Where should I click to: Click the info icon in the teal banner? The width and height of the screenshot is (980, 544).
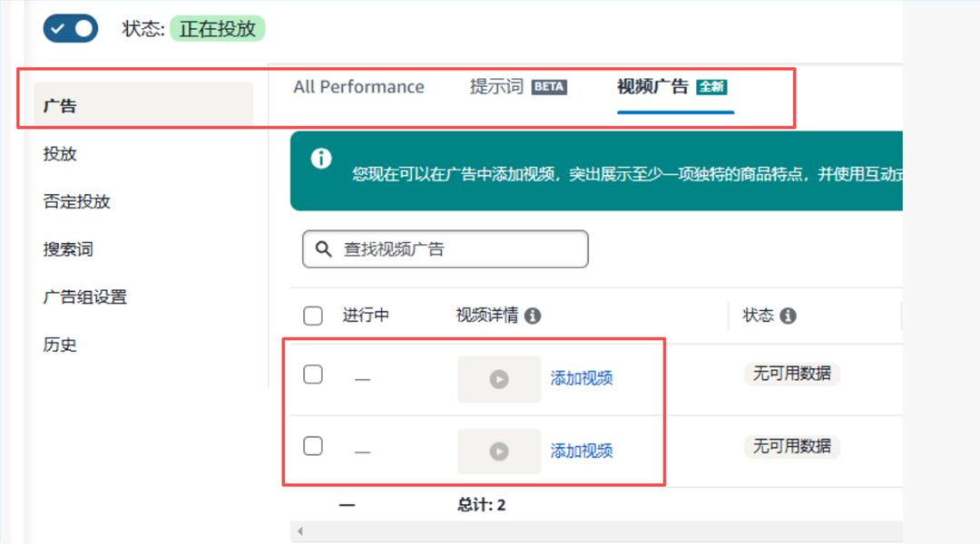tap(320, 160)
